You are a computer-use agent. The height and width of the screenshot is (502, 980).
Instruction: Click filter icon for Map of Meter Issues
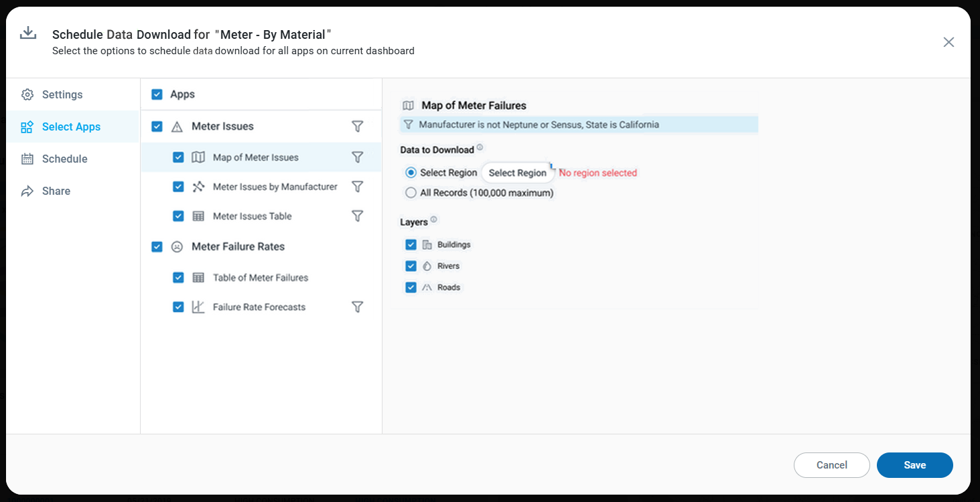coord(358,157)
